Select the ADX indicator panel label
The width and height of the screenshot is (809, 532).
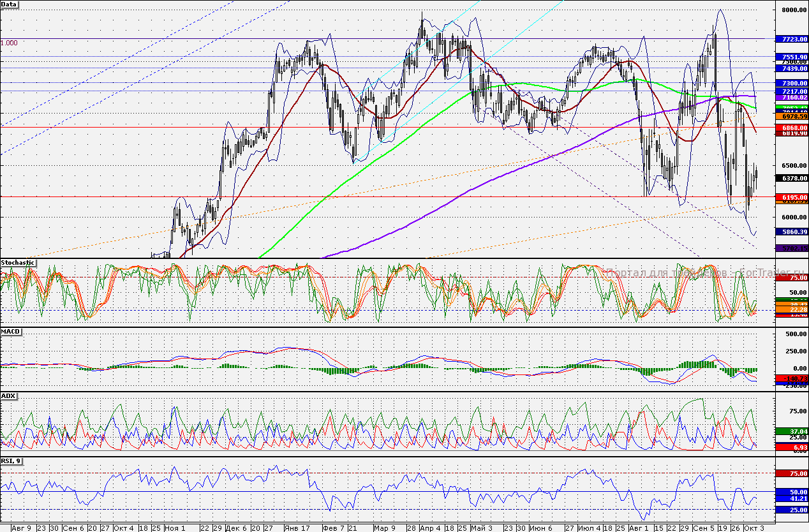9,395
